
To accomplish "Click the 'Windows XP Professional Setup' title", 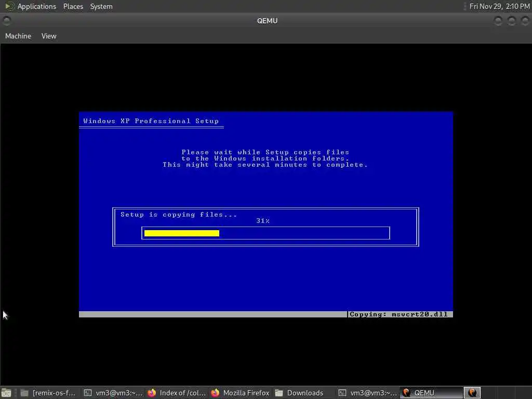I will pos(151,121).
